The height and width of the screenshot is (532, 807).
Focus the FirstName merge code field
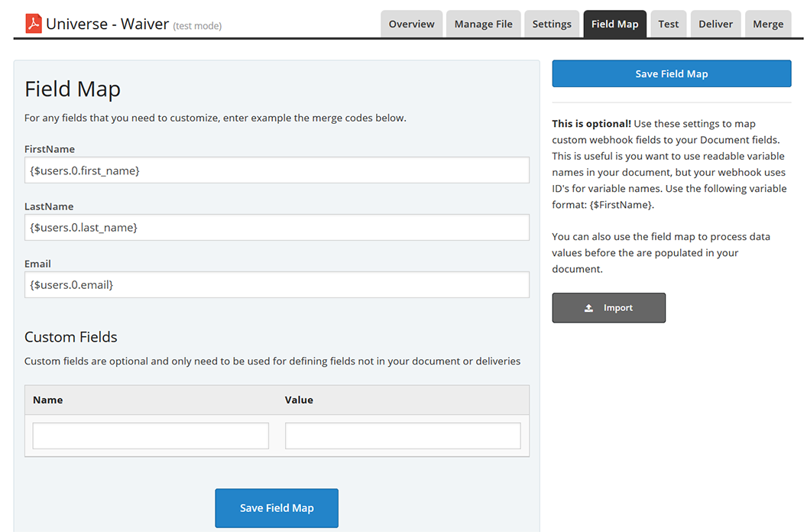pyautogui.click(x=277, y=170)
